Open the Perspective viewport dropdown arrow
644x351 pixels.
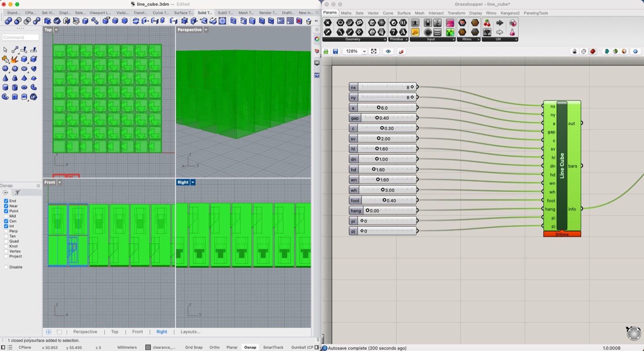[x=206, y=30]
